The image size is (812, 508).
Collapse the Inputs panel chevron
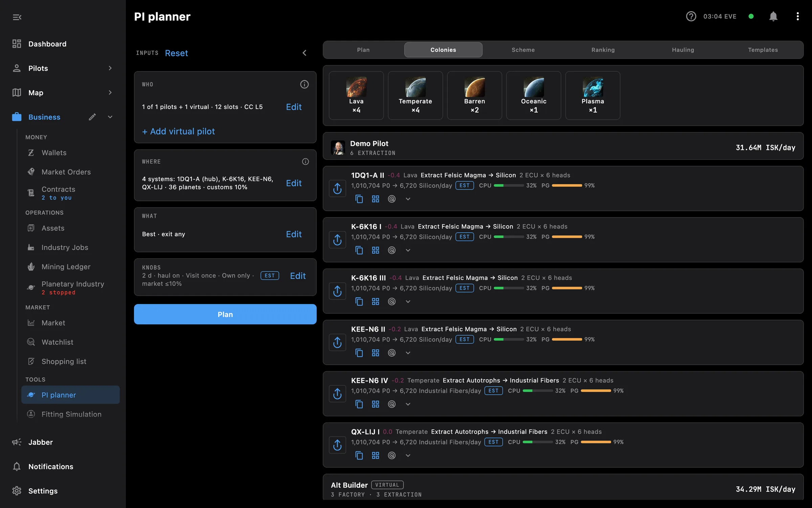coord(304,53)
